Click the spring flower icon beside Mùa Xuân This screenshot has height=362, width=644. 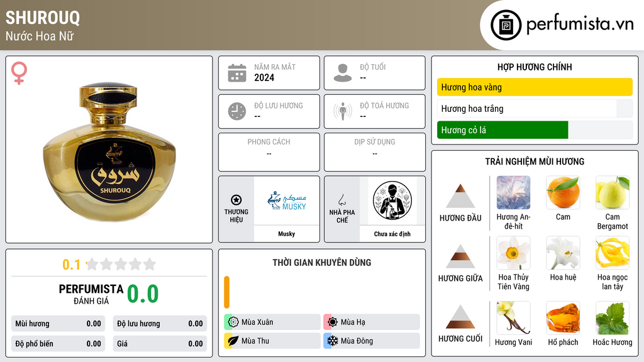click(233, 322)
